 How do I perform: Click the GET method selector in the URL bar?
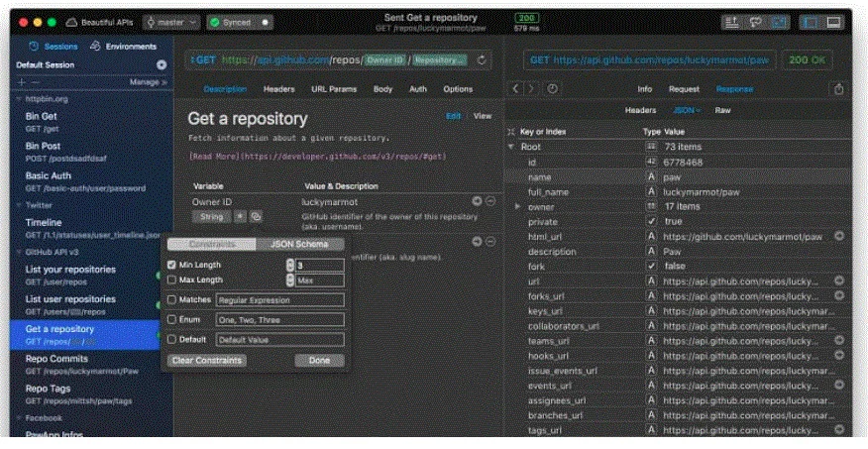click(203, 60)
